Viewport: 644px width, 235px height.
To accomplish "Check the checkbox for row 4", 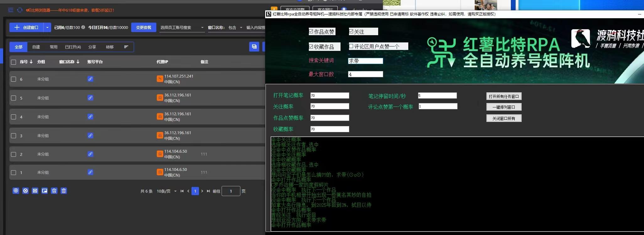I will tap(13, 117).
